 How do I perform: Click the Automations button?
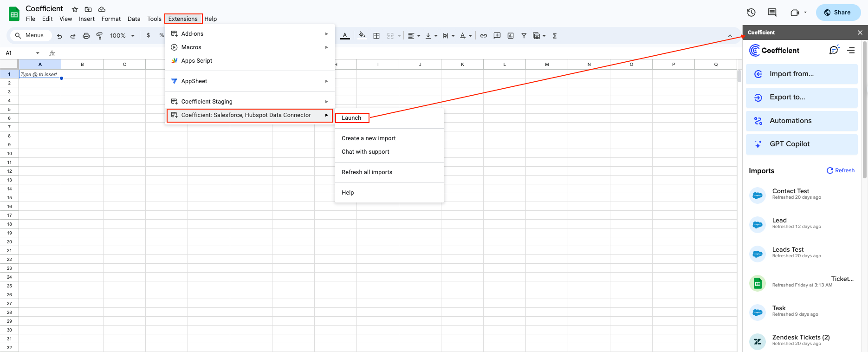coord(802,121)
